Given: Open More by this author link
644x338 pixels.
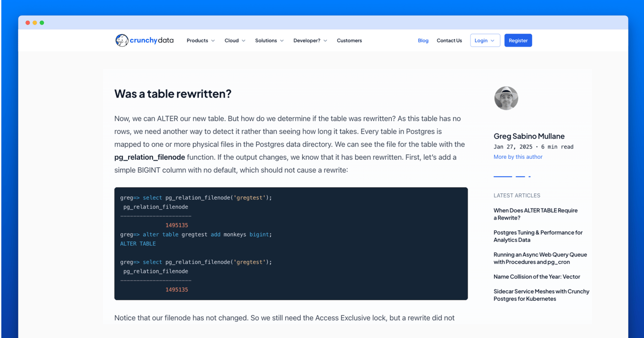Looking at the screenshot, I should [x=518, y=157].
